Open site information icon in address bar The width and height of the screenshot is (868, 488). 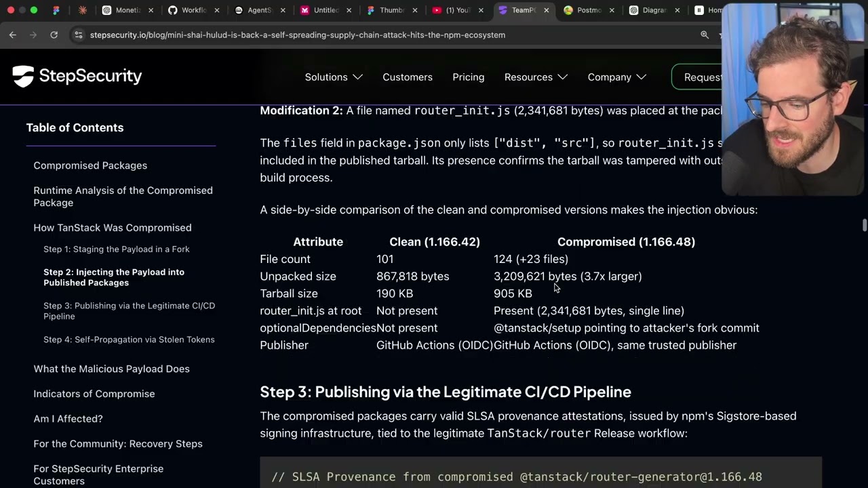click(x=79, y=35)
